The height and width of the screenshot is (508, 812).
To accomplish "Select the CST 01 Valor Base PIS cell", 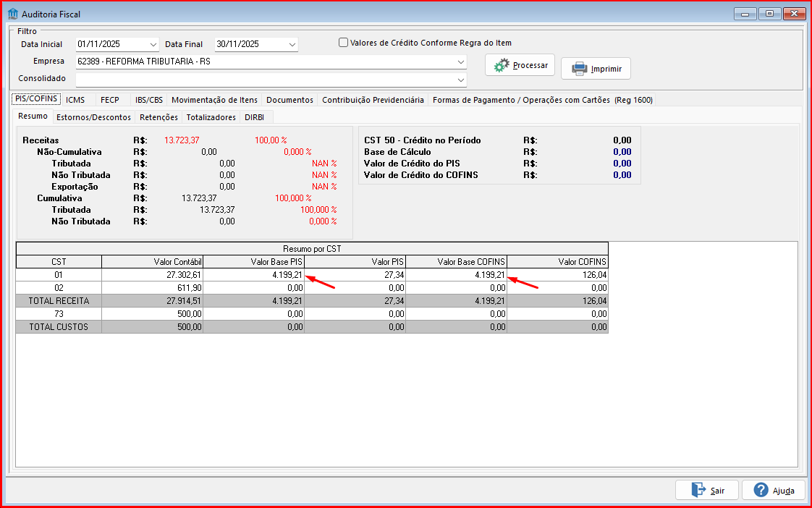I will pos(254,275).
